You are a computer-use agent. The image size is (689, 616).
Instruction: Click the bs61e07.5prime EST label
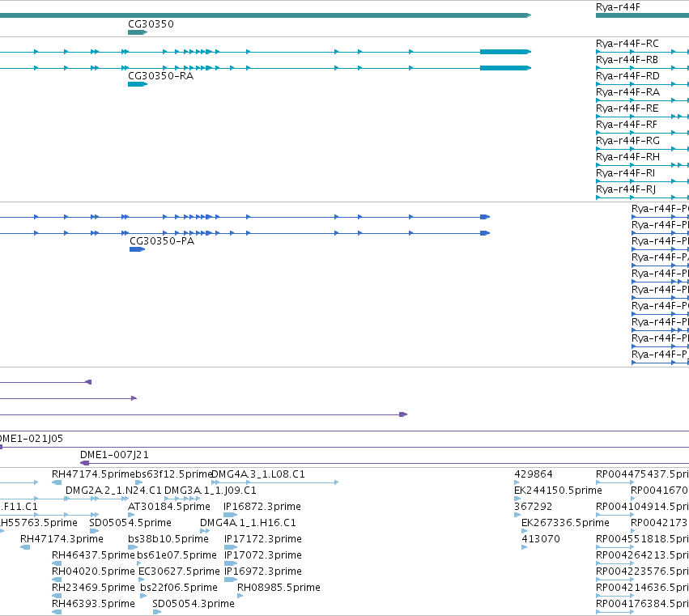click(x=177, y=555)
